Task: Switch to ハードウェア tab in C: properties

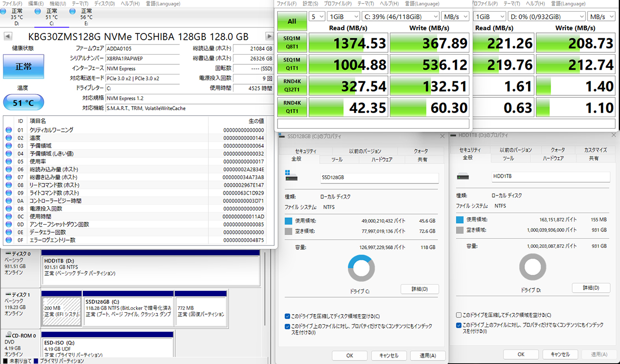Action: tap(382, 159)
